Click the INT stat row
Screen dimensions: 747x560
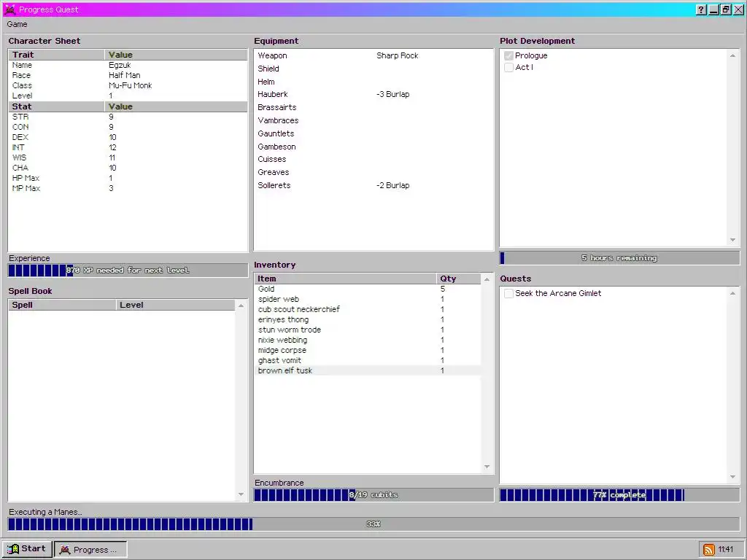point(128,147)
